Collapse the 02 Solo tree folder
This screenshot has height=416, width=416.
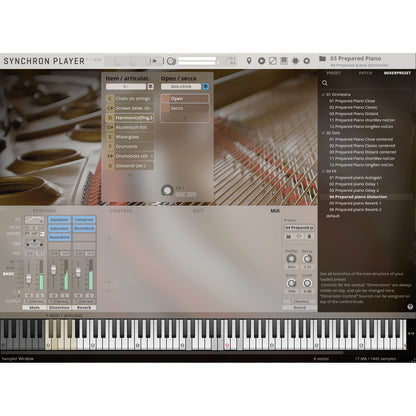tap(323, 133)
